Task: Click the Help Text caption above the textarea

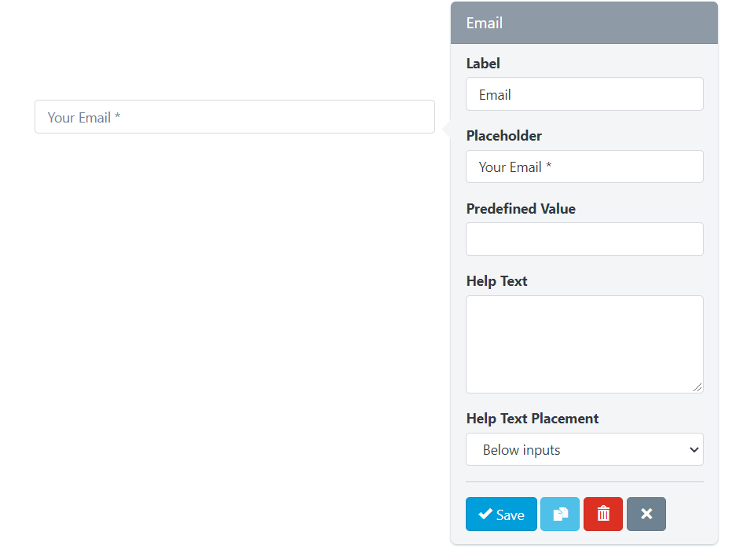Action: (x=497, y=281)
